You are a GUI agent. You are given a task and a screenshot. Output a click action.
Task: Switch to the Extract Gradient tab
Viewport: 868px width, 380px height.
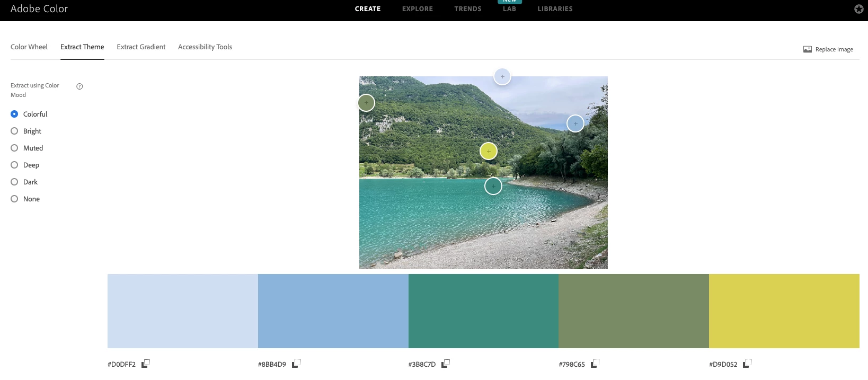point(141,47)
